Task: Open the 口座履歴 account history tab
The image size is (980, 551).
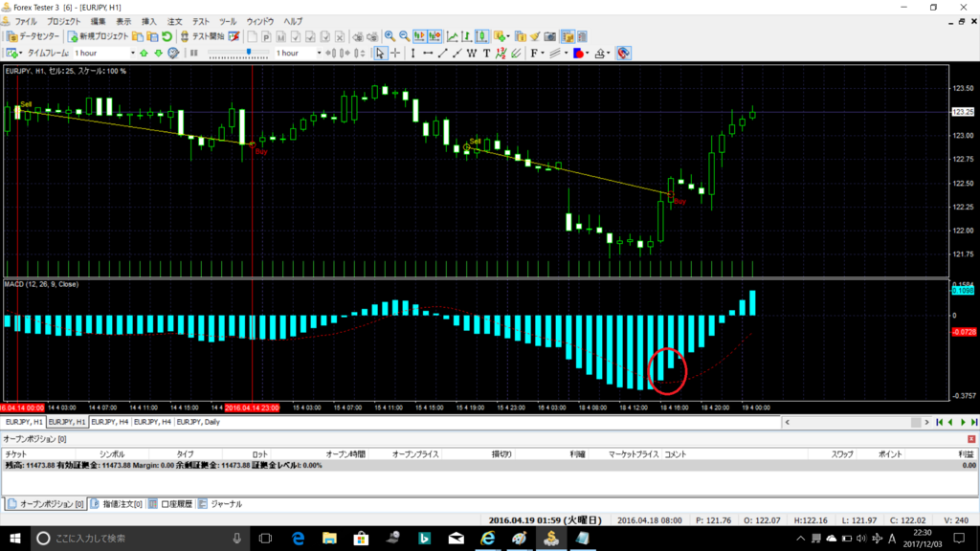Action: (170, 504)
